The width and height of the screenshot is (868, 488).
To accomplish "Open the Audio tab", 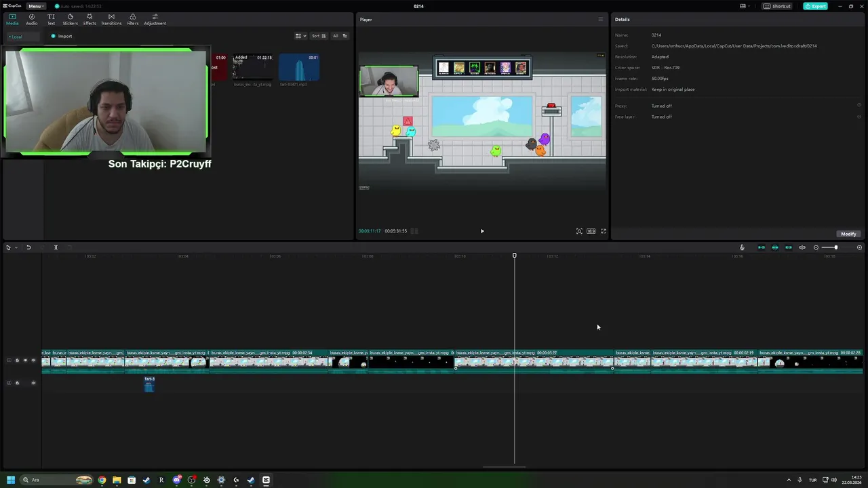I will click(x=32, y=19).
